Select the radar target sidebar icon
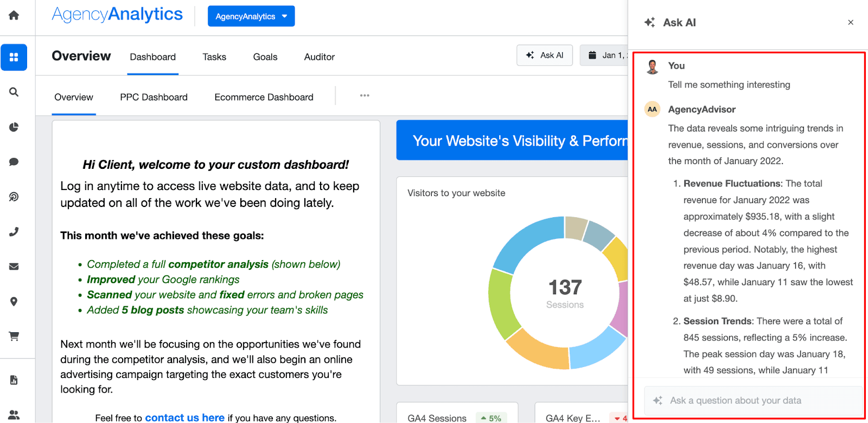The width and height of the screenshot is (868, 423). (14, 197)
